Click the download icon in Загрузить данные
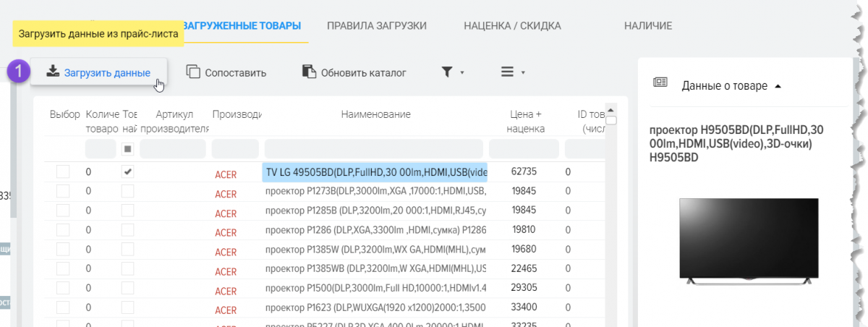 (x=52, y=72)
